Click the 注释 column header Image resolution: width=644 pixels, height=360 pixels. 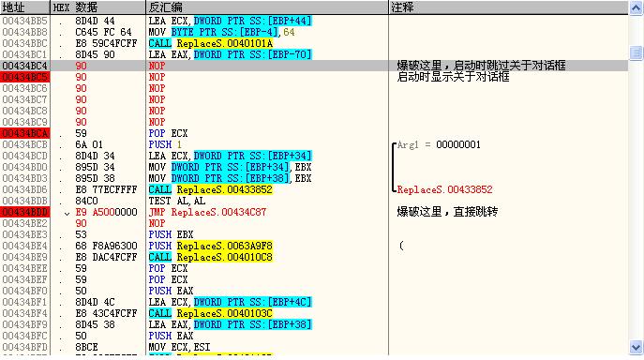508,7
